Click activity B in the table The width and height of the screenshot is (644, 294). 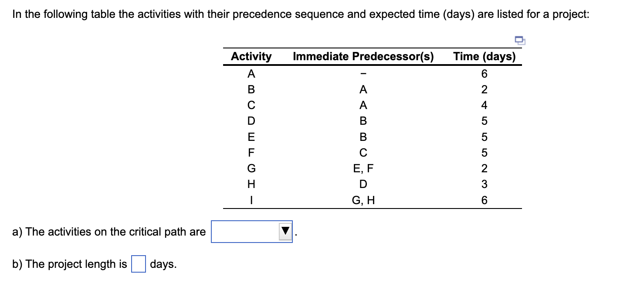click(x=251, y=89)
